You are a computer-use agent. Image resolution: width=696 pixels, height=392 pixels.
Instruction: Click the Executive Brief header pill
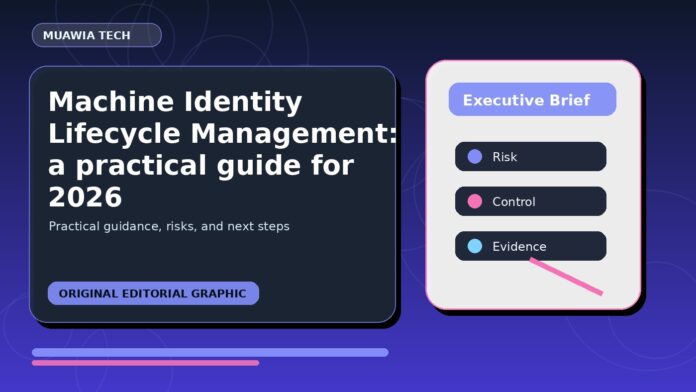coord(532,99)
